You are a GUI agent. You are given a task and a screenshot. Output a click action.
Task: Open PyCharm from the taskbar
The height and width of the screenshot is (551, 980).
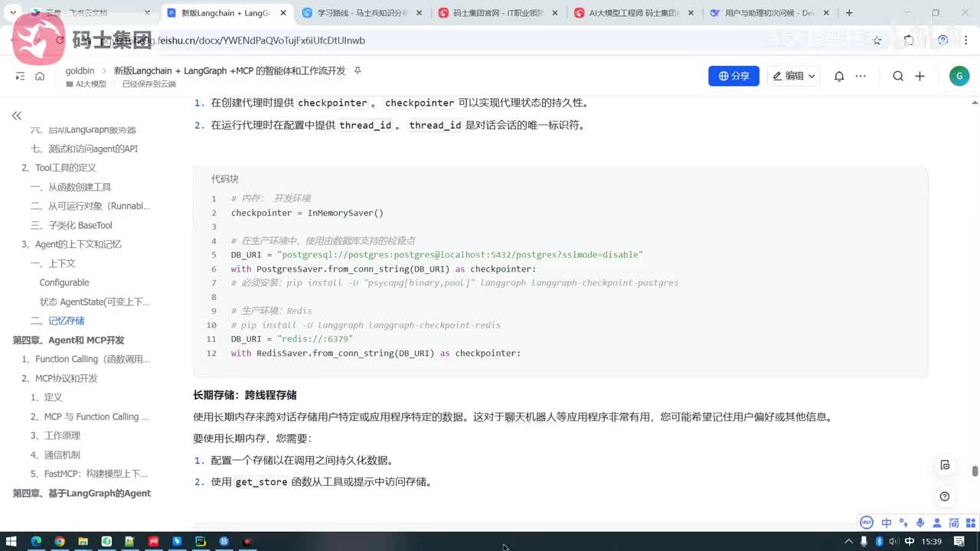point(201,542)
